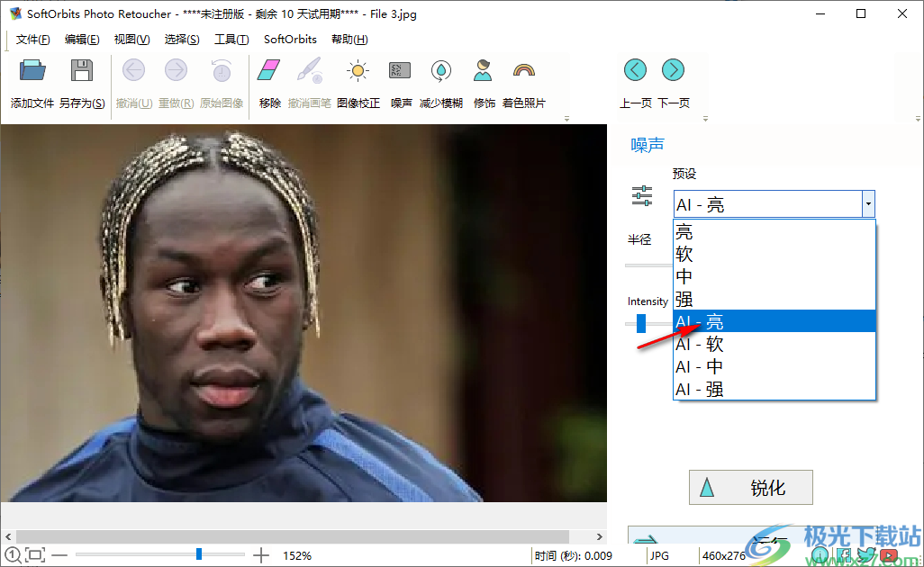Viewport: 924px width, 567px height.
Task: Collapse the 预设 preset dropdown arrow
Action: tap(867, 204)
